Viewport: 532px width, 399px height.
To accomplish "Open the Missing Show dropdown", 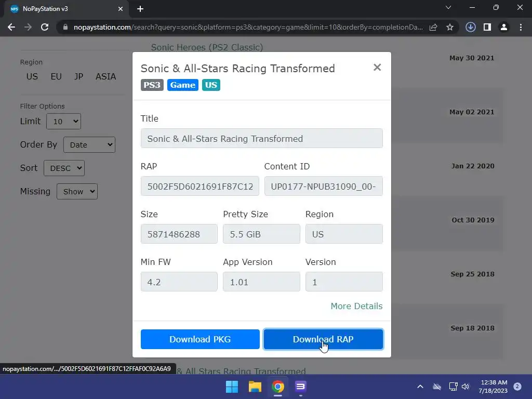I will coord(77,191).
